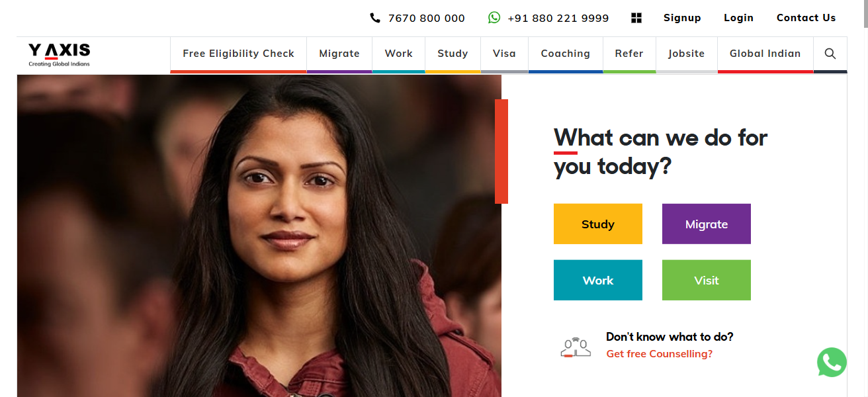Open the four-square grid apps icon

coord(636,18)
